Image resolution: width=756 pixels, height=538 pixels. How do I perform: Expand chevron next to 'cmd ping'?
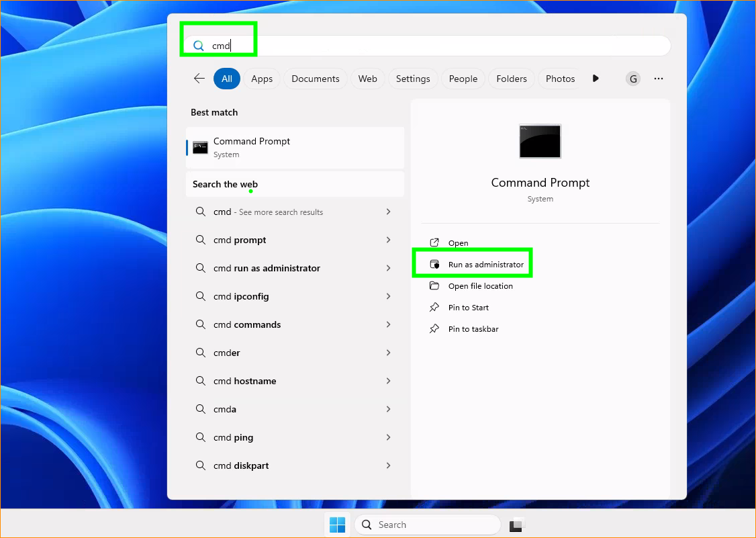pyautogui.click(x=389, y=438)
